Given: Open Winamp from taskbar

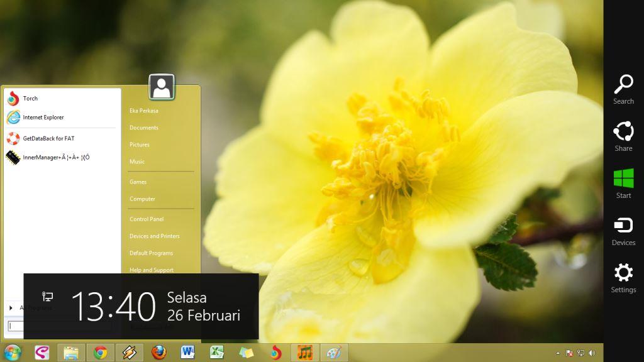Looking at the screenshot, I should pos(130,353).
